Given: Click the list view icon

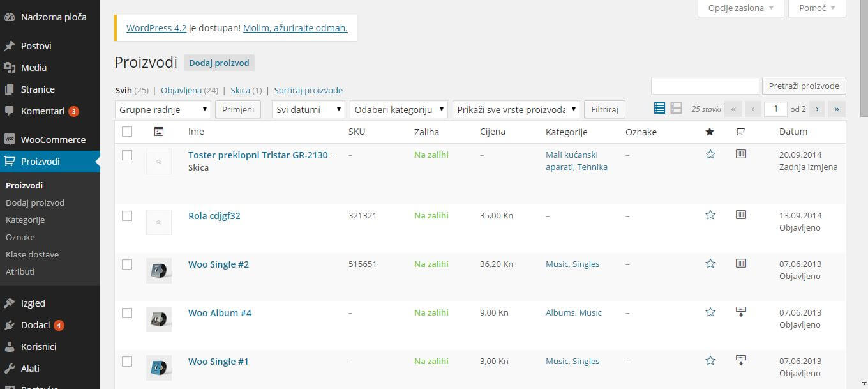Looking at the screenshot, I should click(659, 109).
